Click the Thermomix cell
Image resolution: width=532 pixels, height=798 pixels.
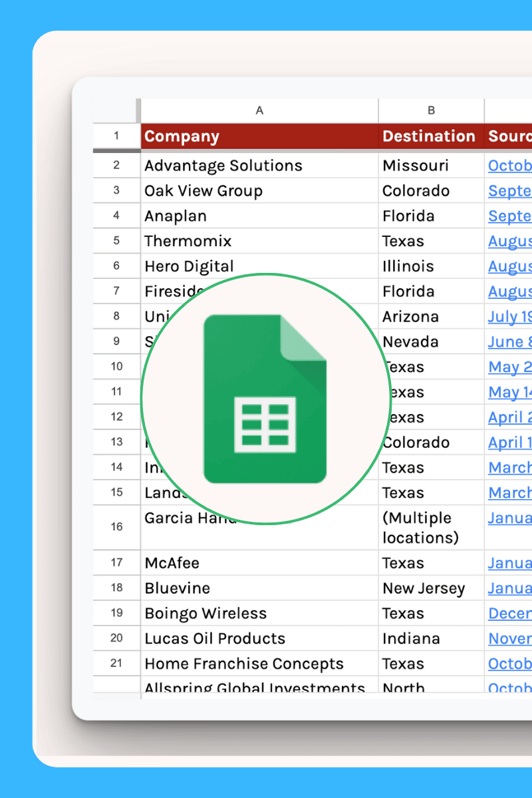click(259, 241)
